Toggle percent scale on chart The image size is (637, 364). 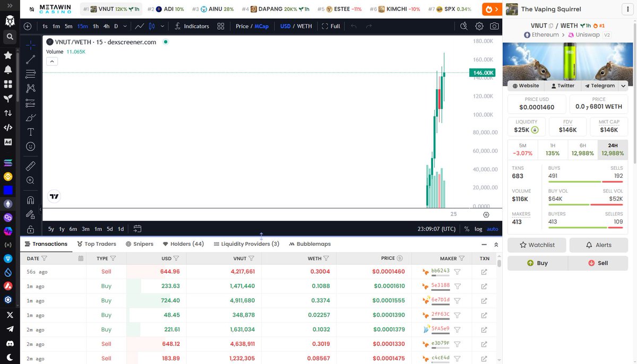(x=467, y=229)
